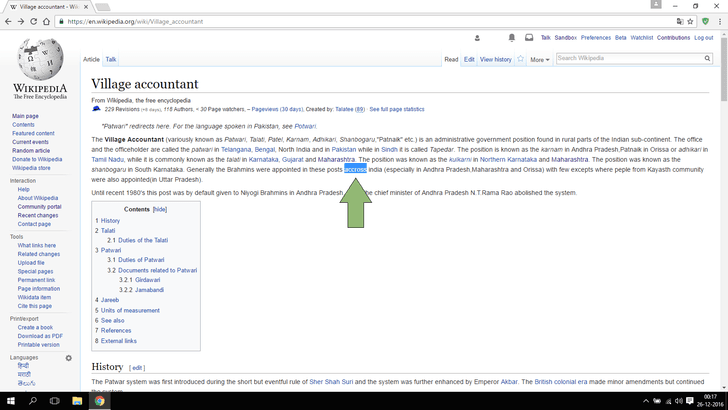Image resolution: width=728 pixels, height=410 pixels.
Task: Show hidden system tray icons chevron
Action: [x=646, y=401]
